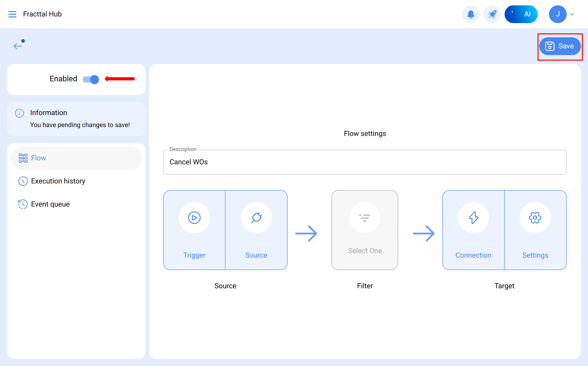Open Execution history section

coord(58,181)
